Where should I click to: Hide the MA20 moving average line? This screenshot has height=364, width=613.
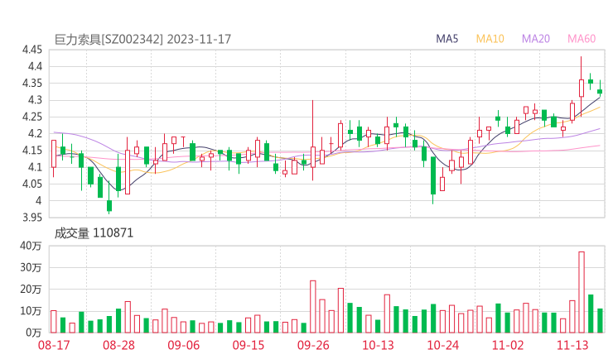point(536,39)
